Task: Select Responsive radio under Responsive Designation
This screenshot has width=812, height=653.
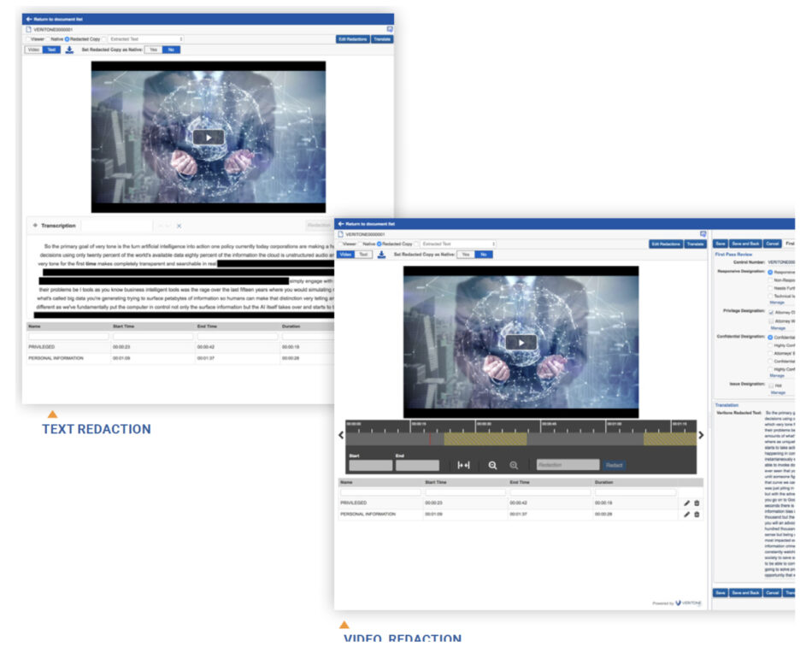Action: (770, 272)
